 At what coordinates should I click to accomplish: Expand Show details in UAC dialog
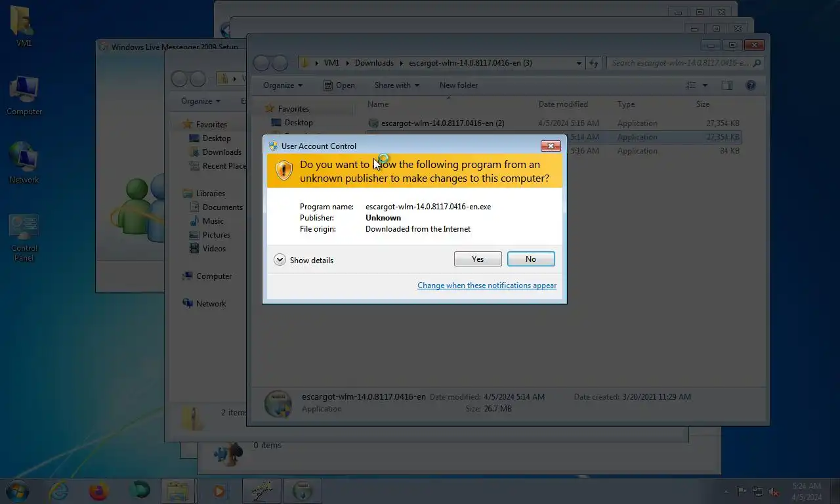coord(304,260)
